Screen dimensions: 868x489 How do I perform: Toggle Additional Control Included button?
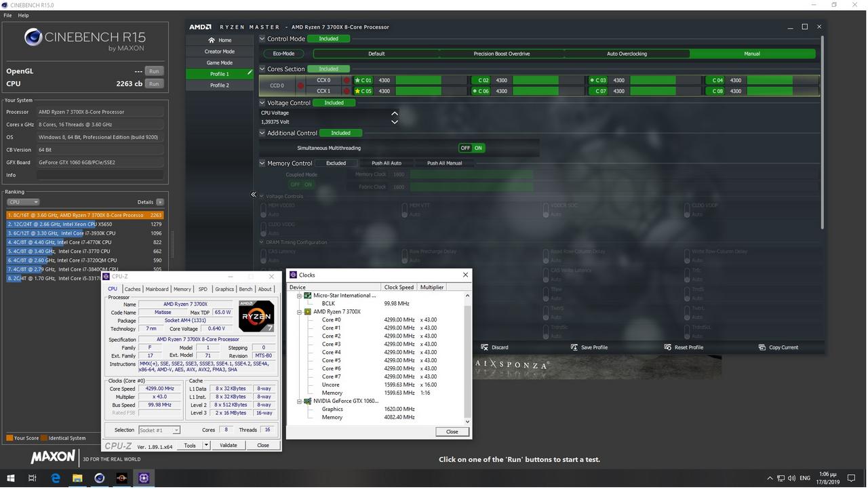point(340,133)
